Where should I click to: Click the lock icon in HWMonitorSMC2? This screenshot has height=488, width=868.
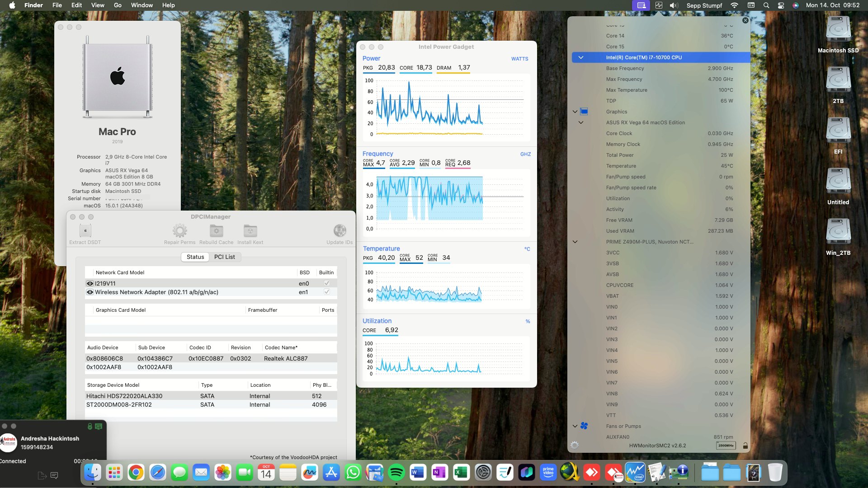click(746, 445)
